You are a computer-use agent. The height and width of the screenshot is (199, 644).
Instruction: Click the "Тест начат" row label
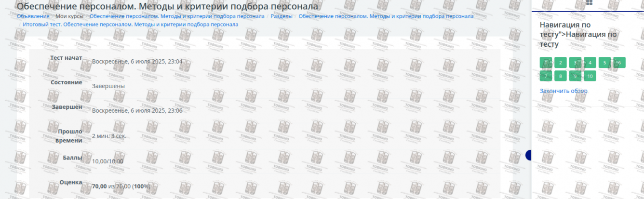point(66,58)
